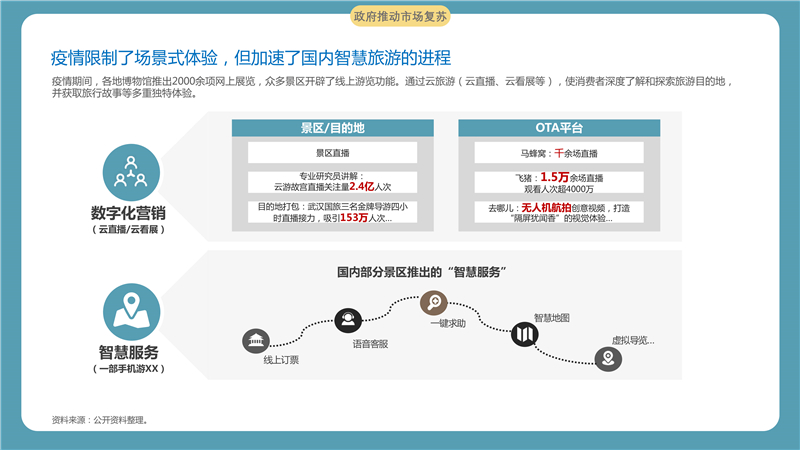Click the 去哪儿 无人机航拍 box
Screen dimensions: 800x450
click(559, 212)
